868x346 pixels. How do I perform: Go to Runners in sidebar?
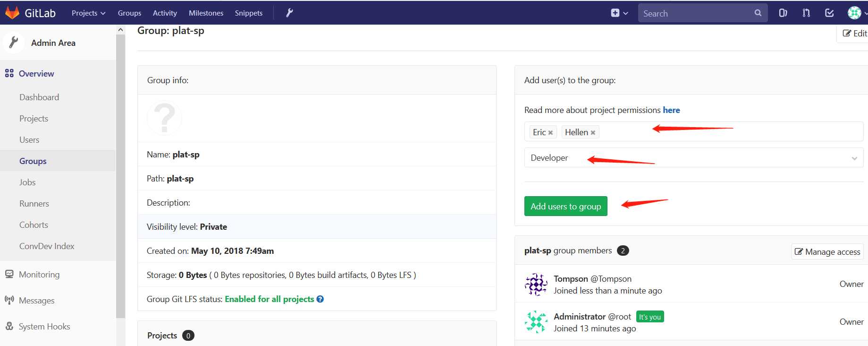pos(34,203)
